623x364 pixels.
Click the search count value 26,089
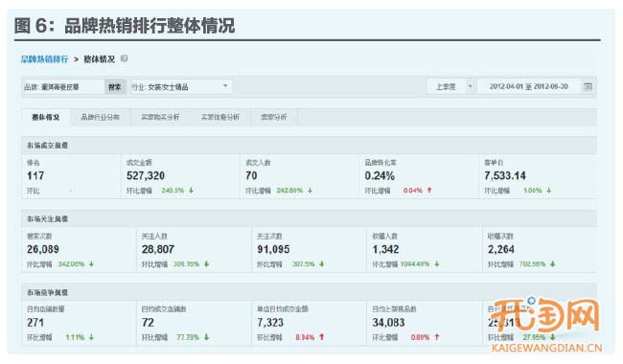(x=43, y=249)
